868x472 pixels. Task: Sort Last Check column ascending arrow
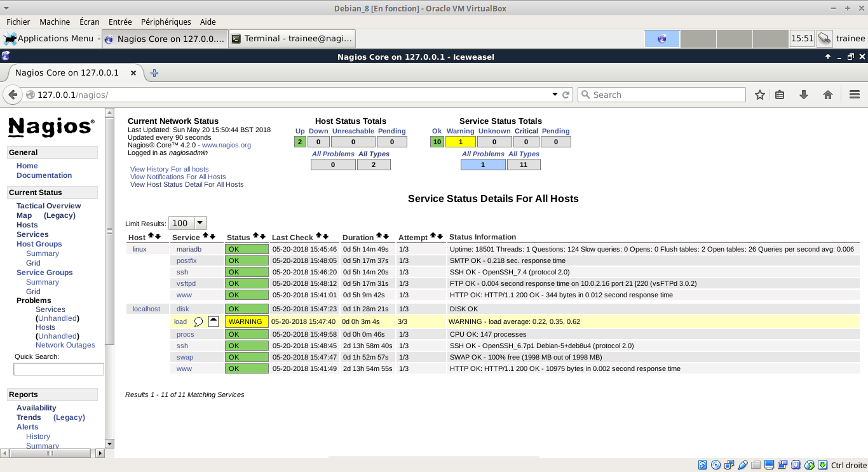point(319,236)
